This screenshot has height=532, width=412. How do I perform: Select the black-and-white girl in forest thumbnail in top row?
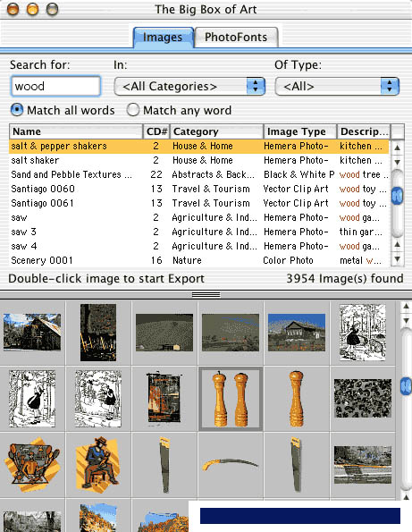click(x=363, y=333)
